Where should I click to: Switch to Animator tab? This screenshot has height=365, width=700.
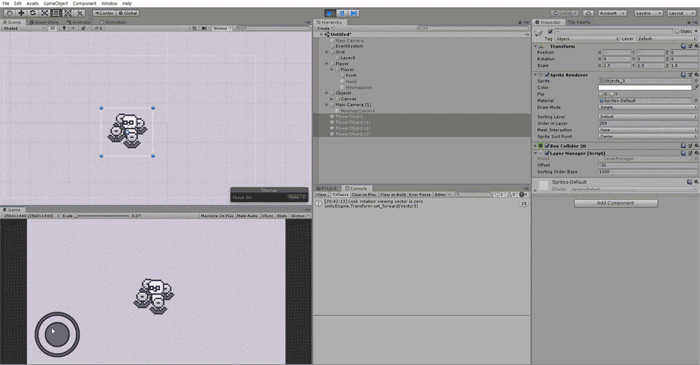click(x=79, y=22)
